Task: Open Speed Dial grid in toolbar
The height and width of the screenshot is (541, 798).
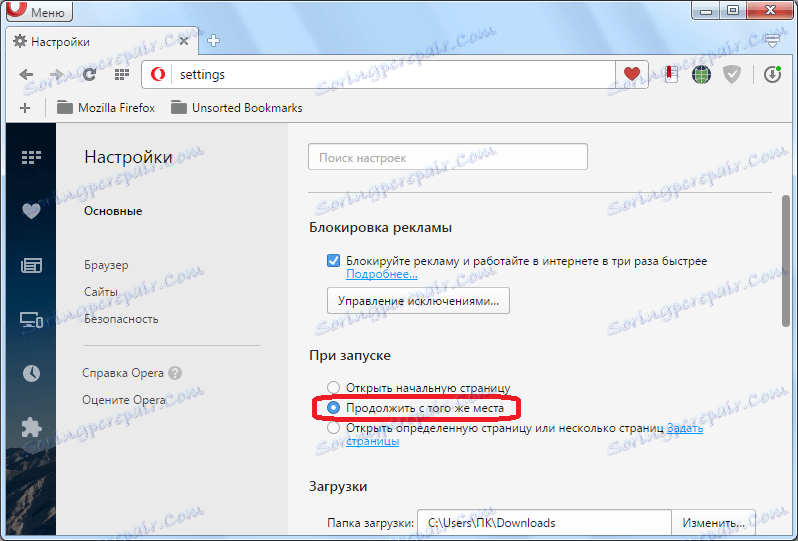Action: point(121,75)
